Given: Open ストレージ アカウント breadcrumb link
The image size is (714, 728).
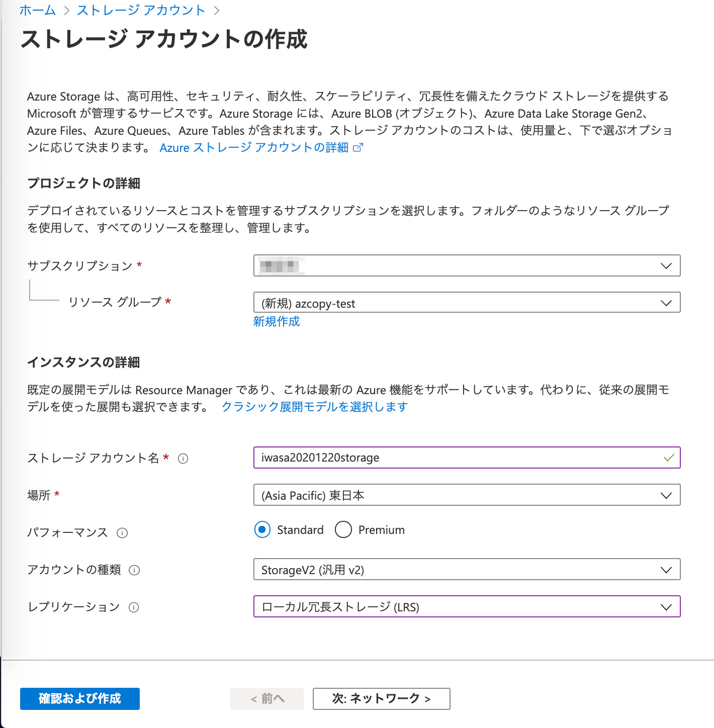Looking at the screenshot, I should [141, 10].
